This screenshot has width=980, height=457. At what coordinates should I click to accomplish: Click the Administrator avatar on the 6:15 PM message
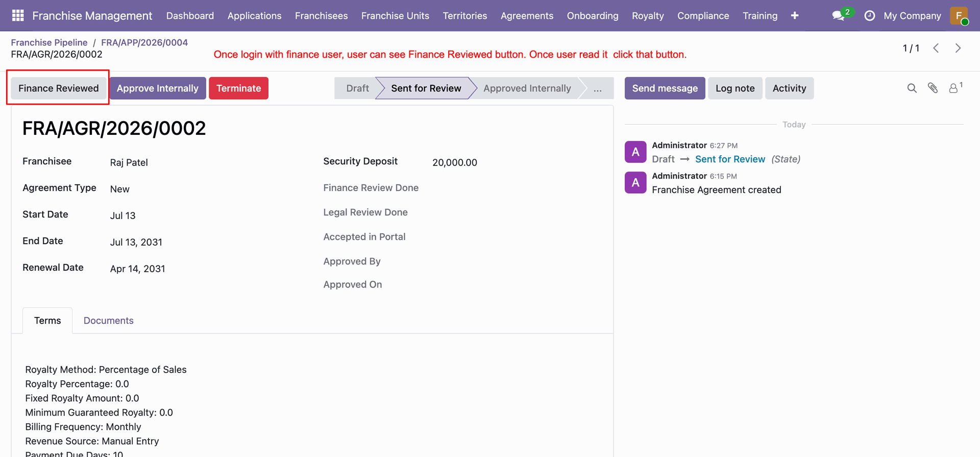635,182
